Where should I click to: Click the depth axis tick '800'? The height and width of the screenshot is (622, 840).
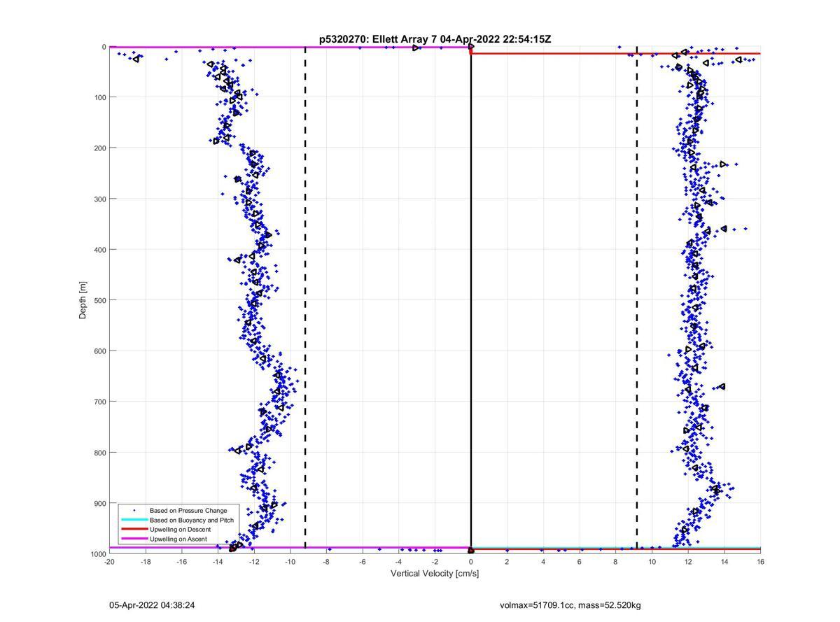coord(99,453)
